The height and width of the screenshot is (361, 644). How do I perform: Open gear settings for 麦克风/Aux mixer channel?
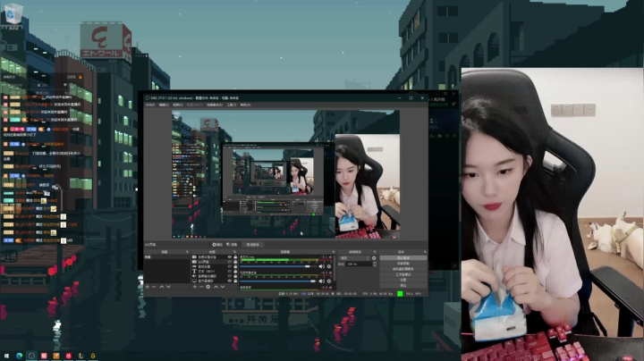coord(329,266)
